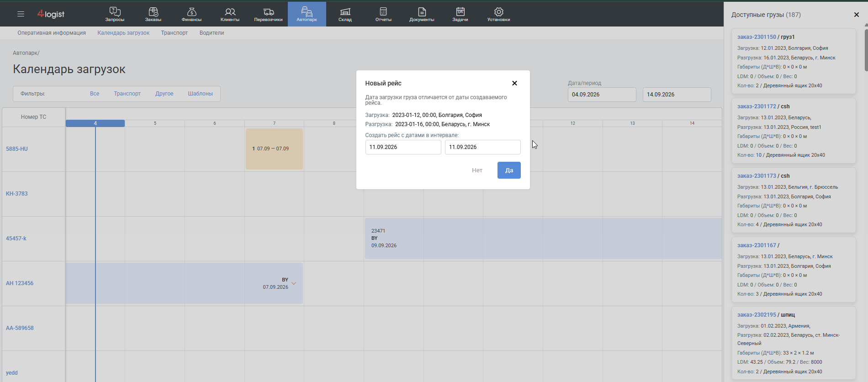Click the Нет button in dialog
Screen dimensions: 868x382
pyautogui.click(x=477, y=170)
